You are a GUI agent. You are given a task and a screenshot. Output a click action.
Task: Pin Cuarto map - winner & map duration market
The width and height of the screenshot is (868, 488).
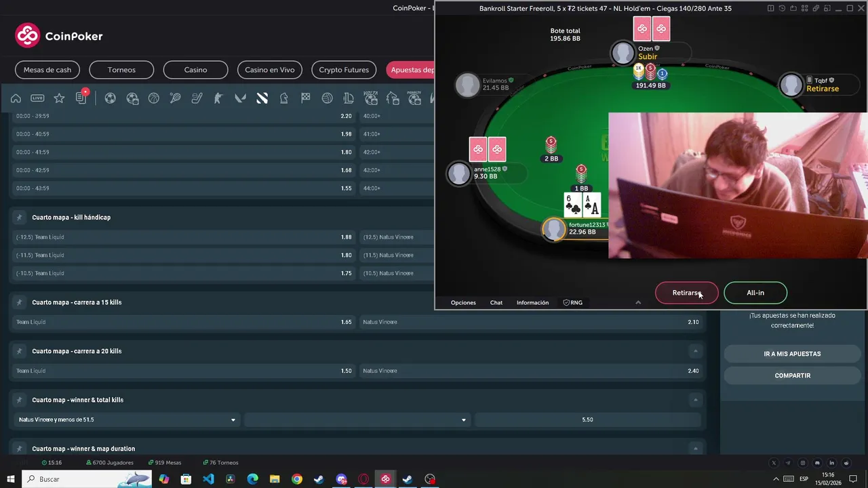click(20, 449)
